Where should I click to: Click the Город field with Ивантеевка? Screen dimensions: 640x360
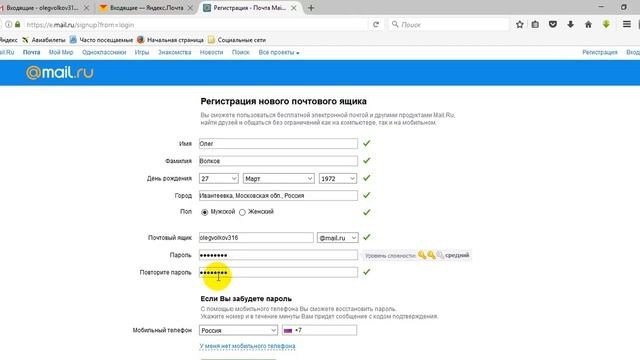point(278,196)
